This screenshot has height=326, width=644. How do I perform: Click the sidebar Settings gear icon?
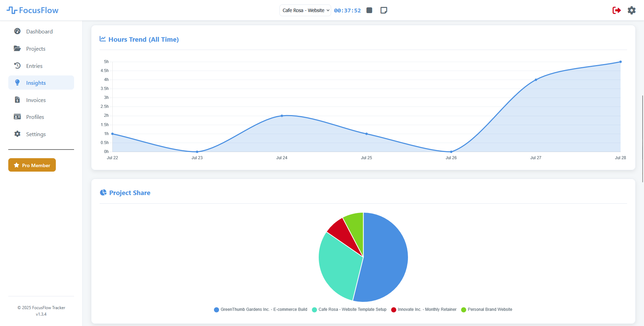click(17, 134)
